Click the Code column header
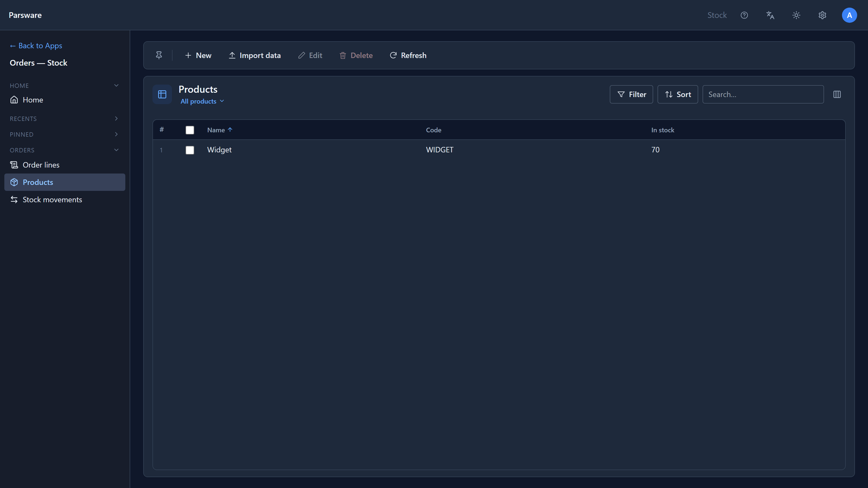 pyautogui.click(x=433, y=130)
